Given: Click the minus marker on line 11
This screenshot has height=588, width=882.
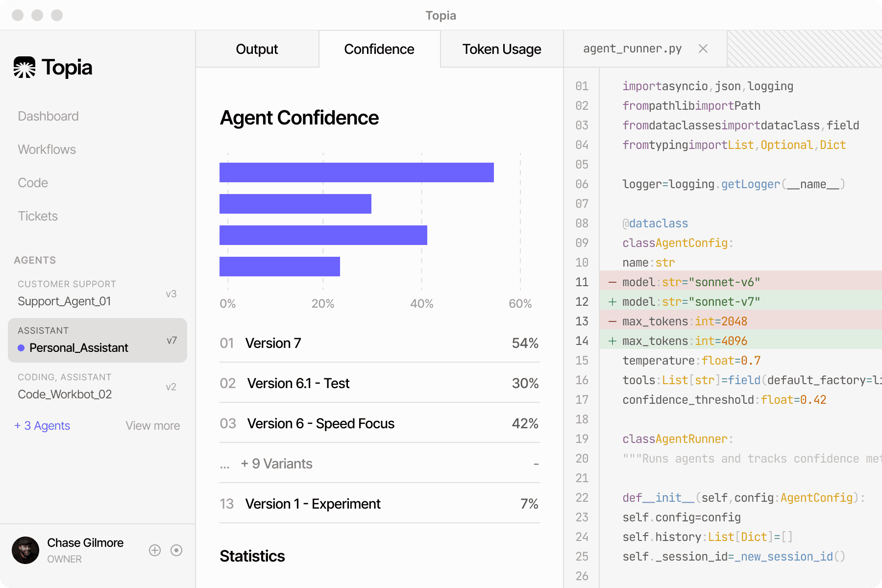Looking at the screenshot, I should (612, 282).
